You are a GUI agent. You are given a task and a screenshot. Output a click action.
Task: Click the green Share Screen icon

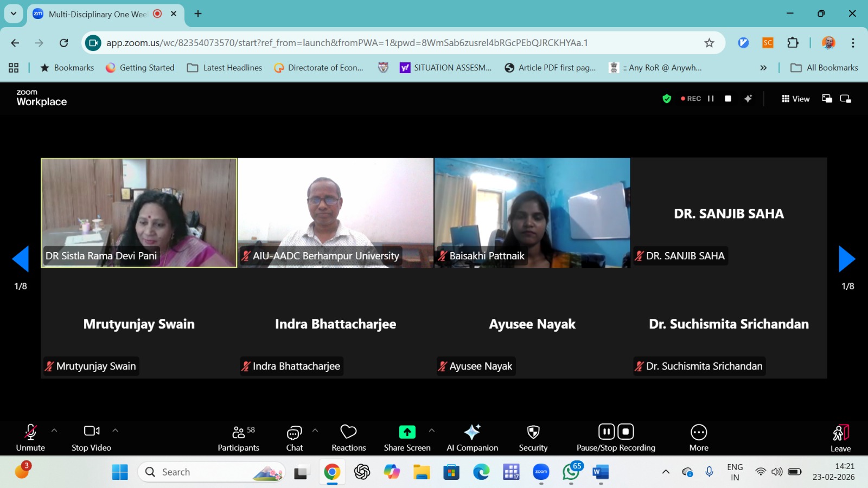(407, 432)
